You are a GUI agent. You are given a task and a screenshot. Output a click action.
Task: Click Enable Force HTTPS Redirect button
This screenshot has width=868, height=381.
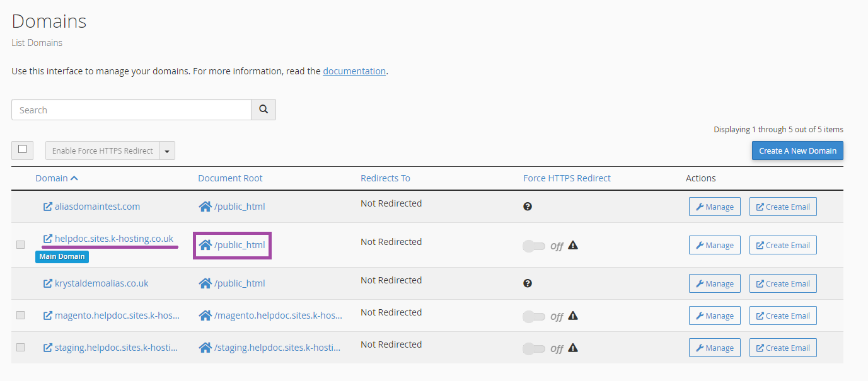(x=102, y=151)
